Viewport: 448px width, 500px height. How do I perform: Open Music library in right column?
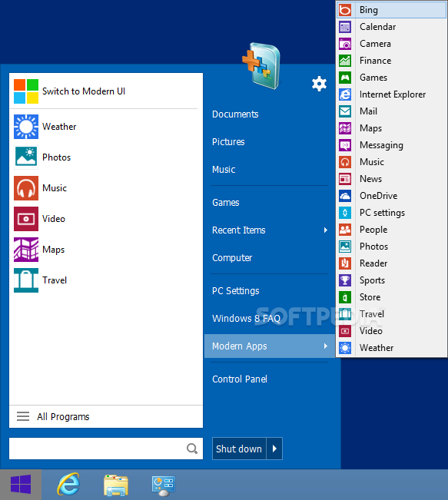pyautogui.click(x=224, y=169)
